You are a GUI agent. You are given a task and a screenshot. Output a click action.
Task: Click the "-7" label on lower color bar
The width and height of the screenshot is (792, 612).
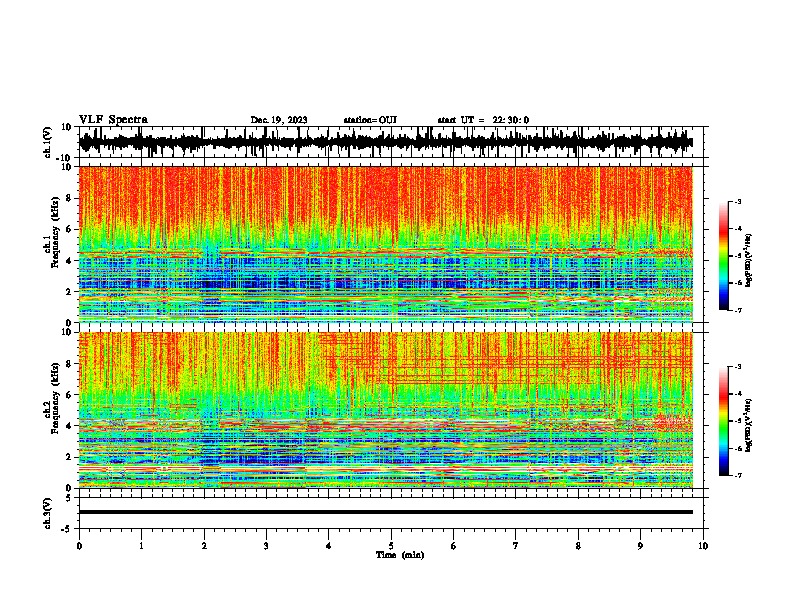click(737, 476)
